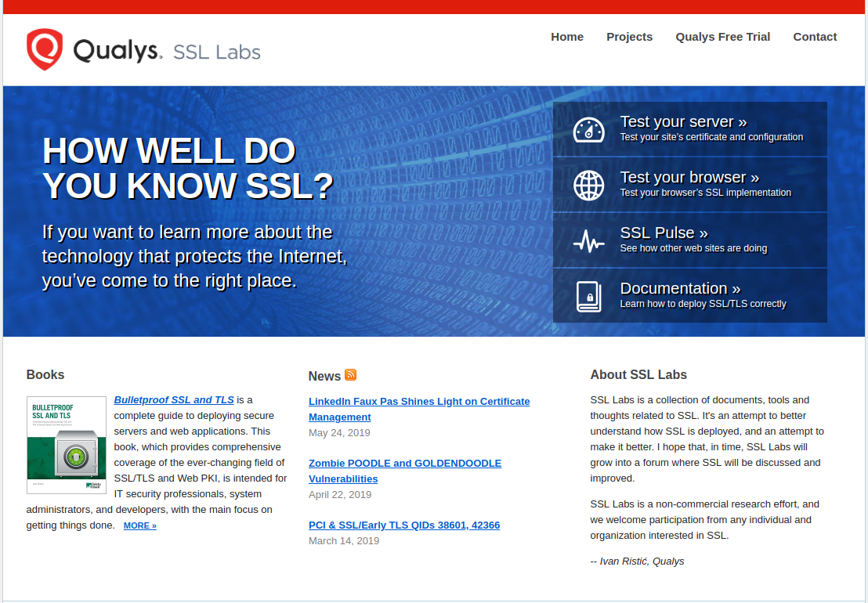Image resolution: width=868 pixels, height=603 pixels.
Task: Click the locked book icon for Documentation
Action: [x=588, y=297]
